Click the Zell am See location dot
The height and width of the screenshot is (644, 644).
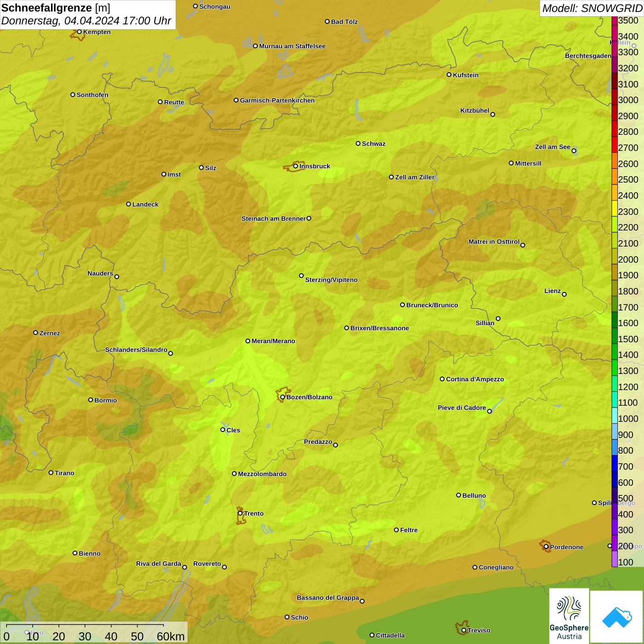[x=574, y=151]
